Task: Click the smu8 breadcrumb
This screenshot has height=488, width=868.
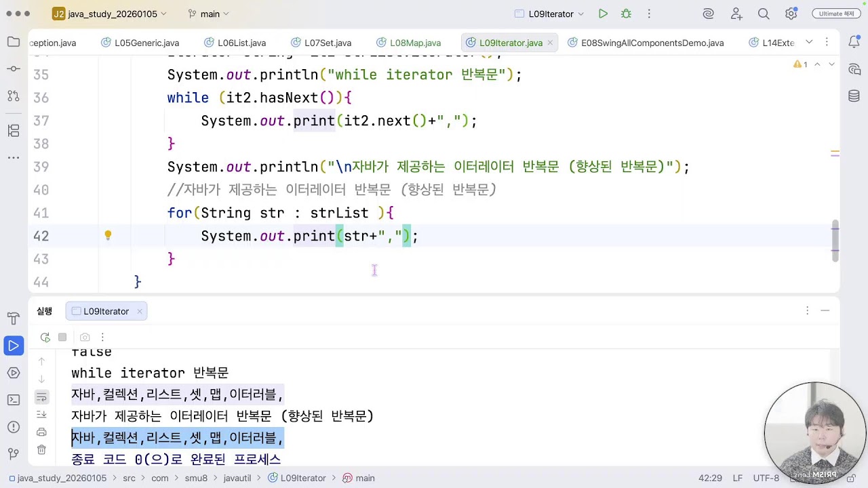Action: (196, 478)
